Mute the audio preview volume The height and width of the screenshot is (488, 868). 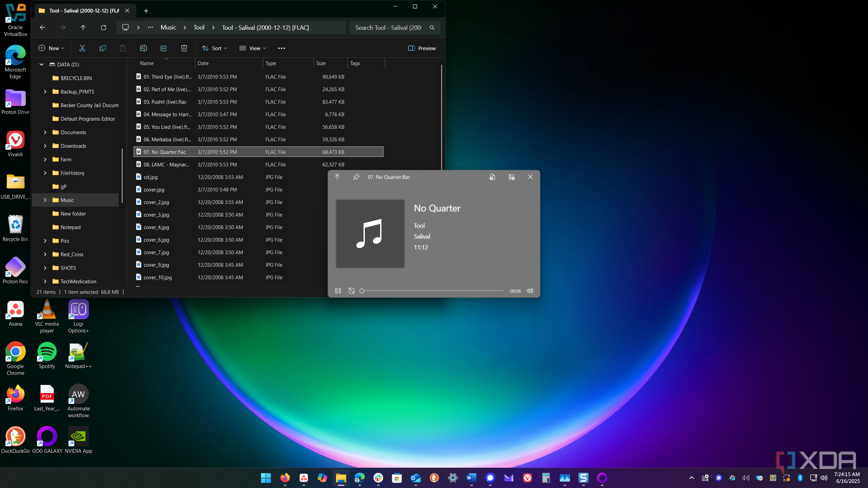pos(530,291)
